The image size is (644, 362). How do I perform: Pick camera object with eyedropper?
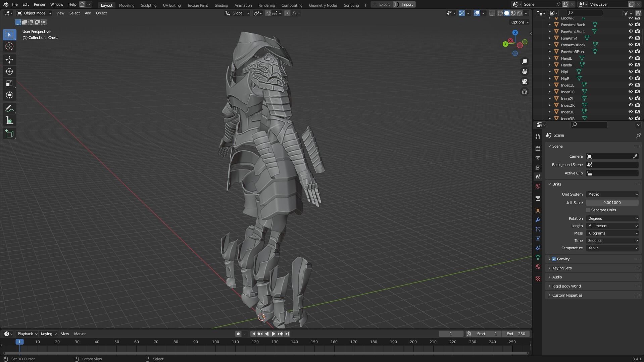pos(635,156)
